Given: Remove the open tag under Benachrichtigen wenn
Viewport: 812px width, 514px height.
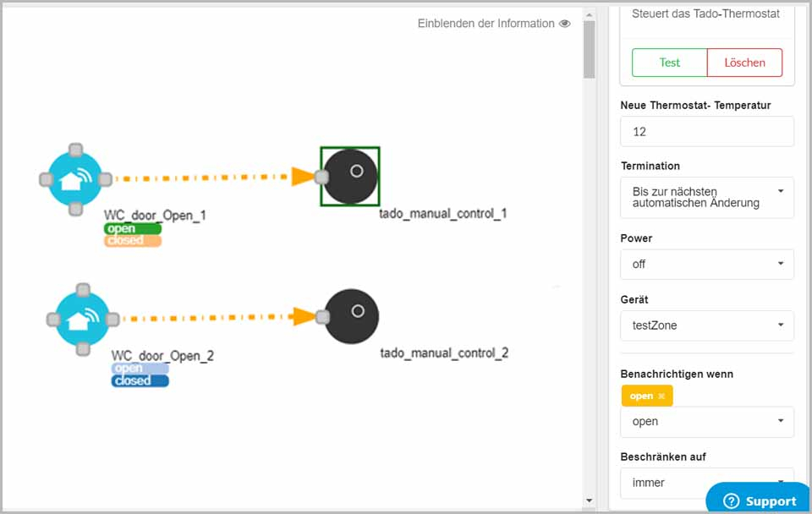Looking at the screenshot, I should (x=661, y=396).
